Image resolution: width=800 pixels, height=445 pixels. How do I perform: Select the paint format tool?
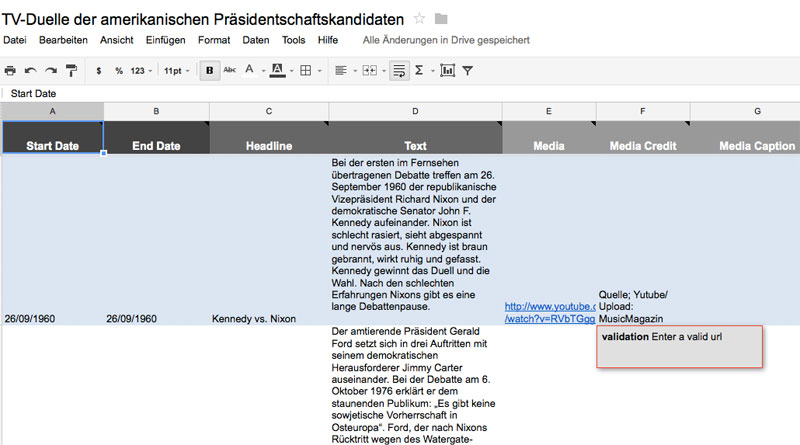(x=71, y=70)
